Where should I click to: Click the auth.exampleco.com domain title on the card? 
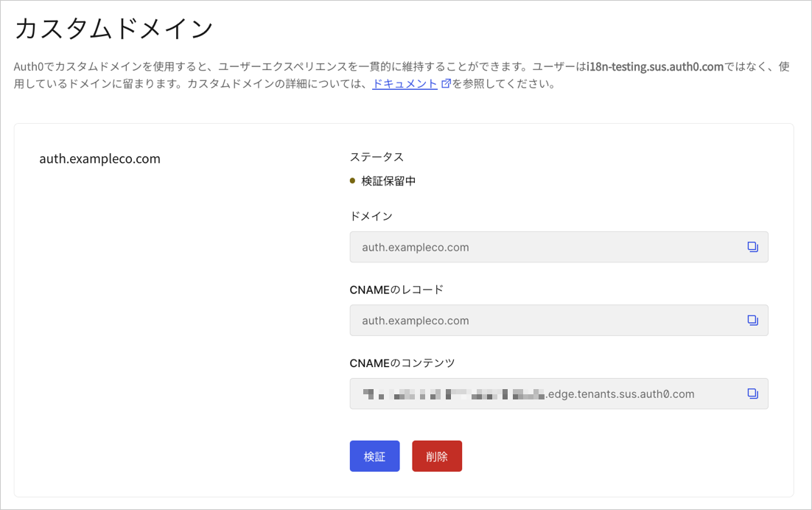point(99,158)
